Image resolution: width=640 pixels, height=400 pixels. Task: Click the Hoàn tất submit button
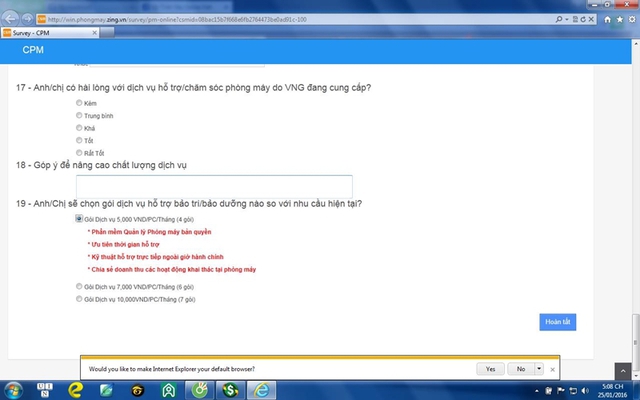[558, 322]
